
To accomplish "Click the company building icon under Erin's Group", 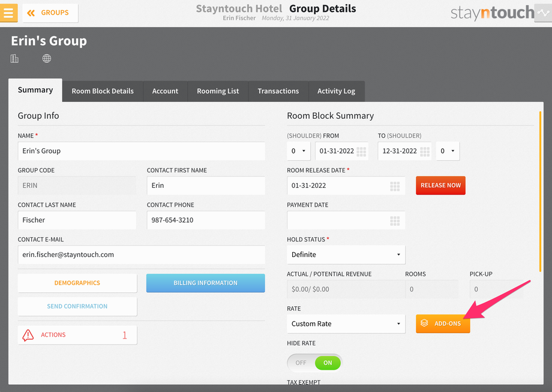I will [14, 58].
